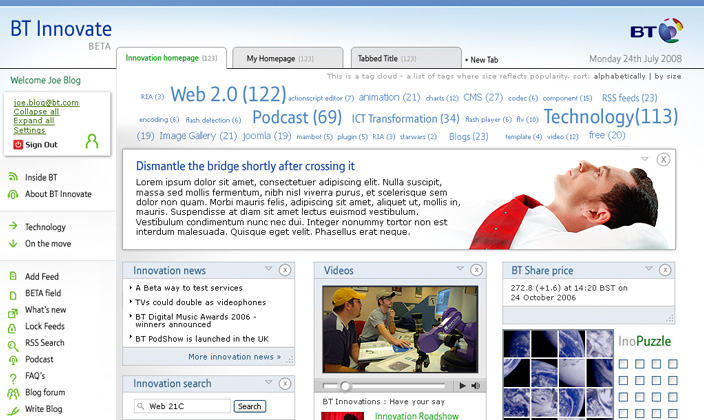Open the Podcast (69) tag
This screenshot has width=704, height=420.
click(x=297, y=117)
